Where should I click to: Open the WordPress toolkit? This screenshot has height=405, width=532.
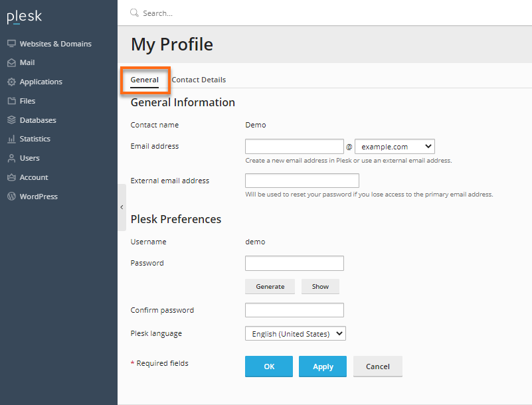pos(40,196)
